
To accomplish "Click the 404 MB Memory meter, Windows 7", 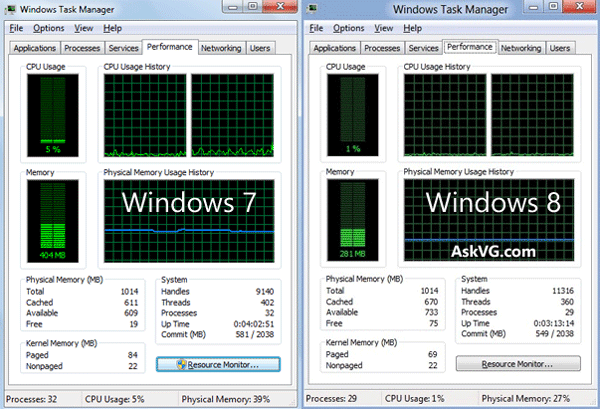I will 53,221.
